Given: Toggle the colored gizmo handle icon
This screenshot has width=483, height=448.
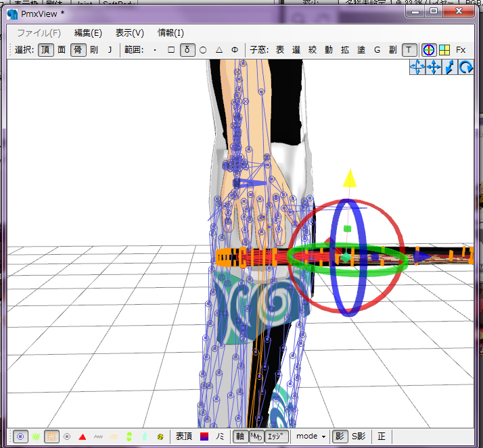Looking at the screenshot, I should [x=428, y=50].
